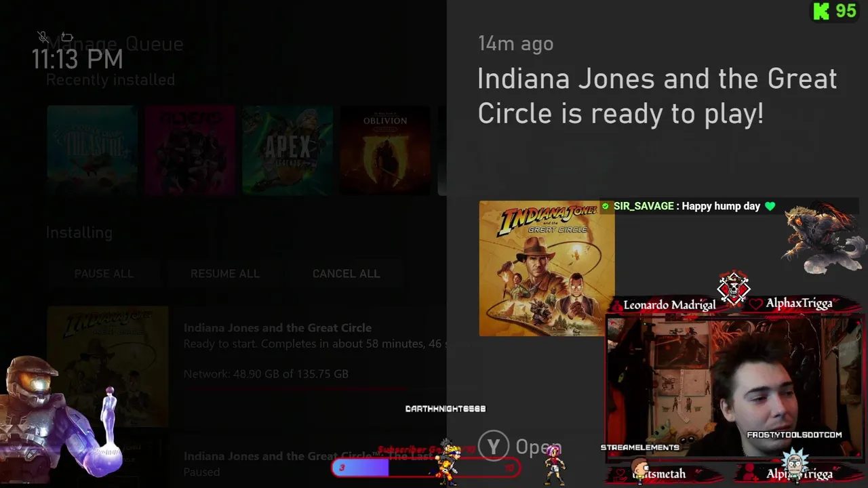The image size is (868, 488).
Task: Click the install progress bar under Network text
Action: point(314,390)
